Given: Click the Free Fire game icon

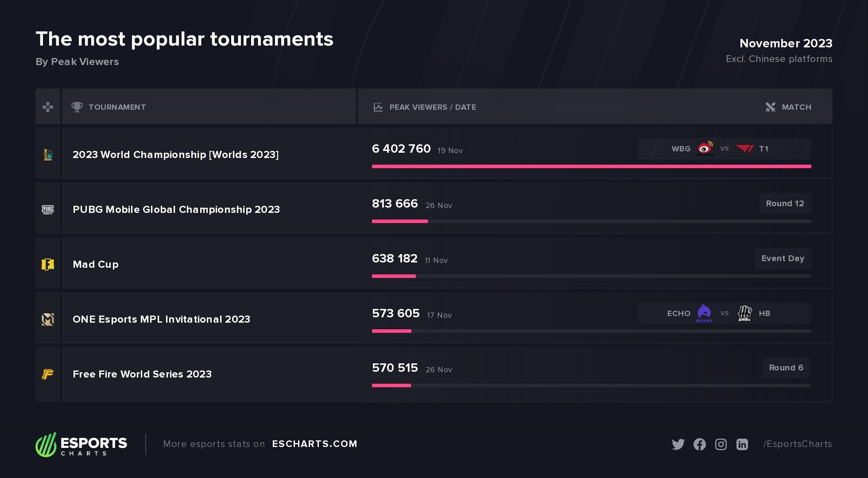Looking at the screenshot, I should [x=48, y=374].
